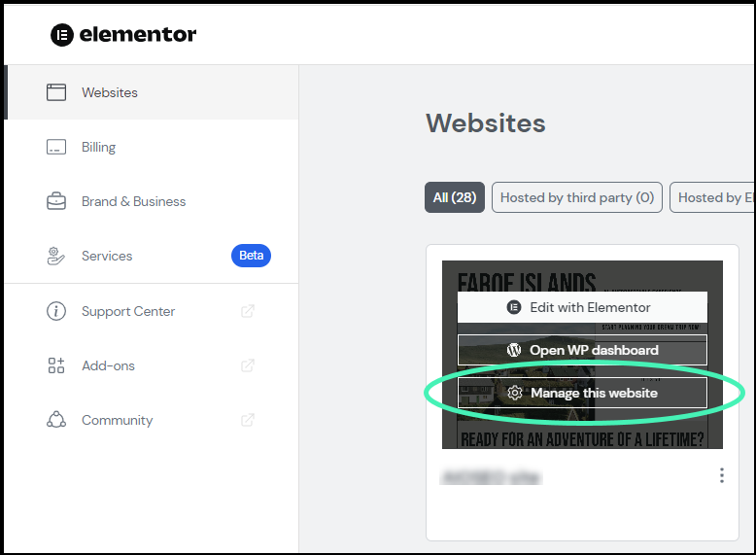
Task: Click the external link icon beside Support Center
Action: [x=248, y=311]
